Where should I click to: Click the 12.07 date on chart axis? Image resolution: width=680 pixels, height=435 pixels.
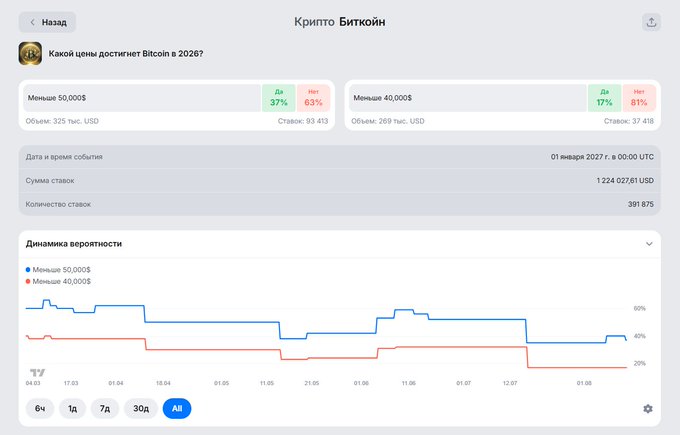[x=510, y=383]
